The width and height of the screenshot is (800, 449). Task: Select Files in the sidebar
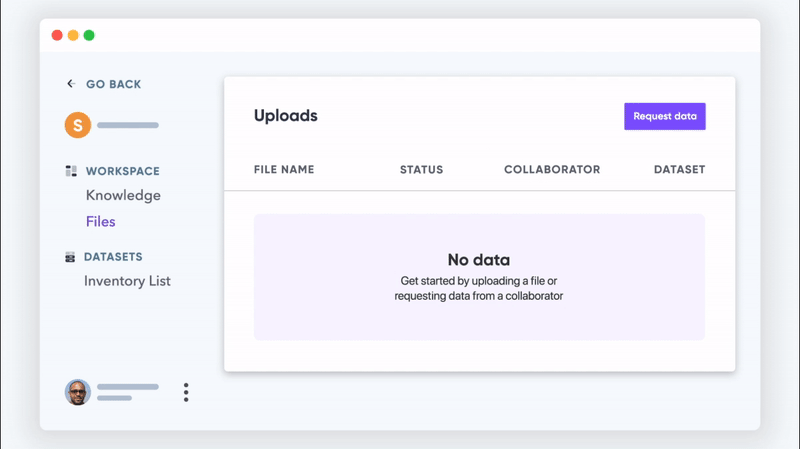[100, 221]
